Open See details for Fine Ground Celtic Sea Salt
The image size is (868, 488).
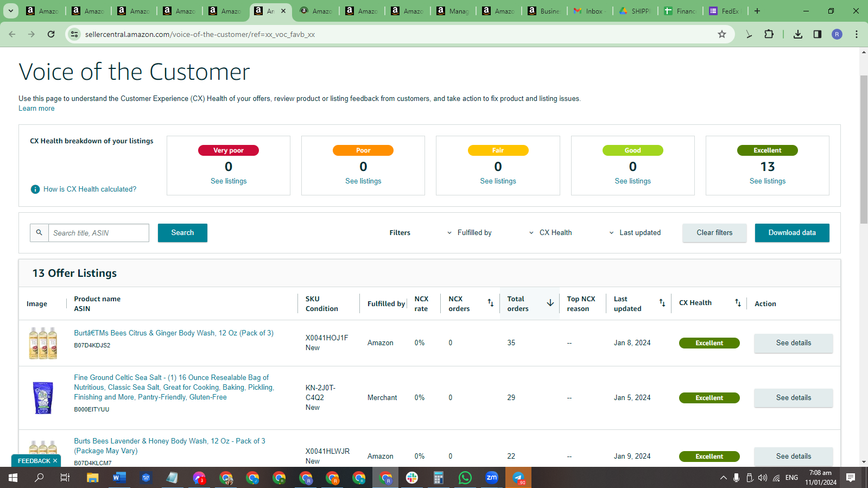pyautogui.click(x=793, y=398)
